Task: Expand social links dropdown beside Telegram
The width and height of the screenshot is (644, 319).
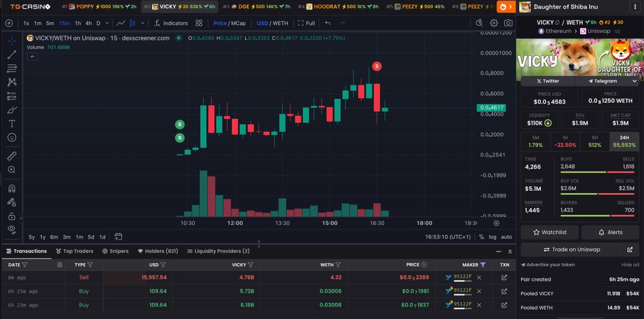Action: (634, 81)
